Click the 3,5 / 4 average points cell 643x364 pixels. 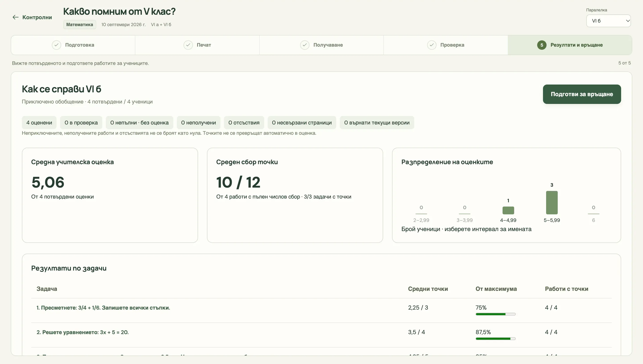coord(416,332)
